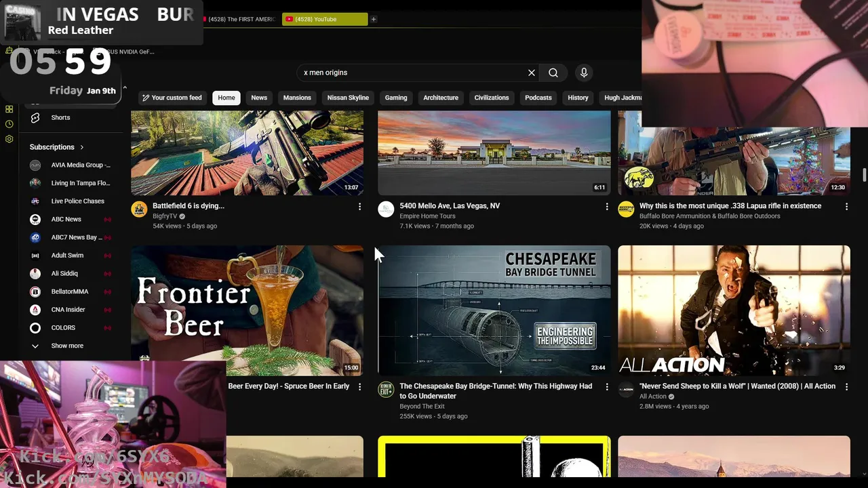Play the .338 Lapua rifle thumbnail
This screenshot has width=868, height=488.
pyautogui.click(x=734, y=161)
